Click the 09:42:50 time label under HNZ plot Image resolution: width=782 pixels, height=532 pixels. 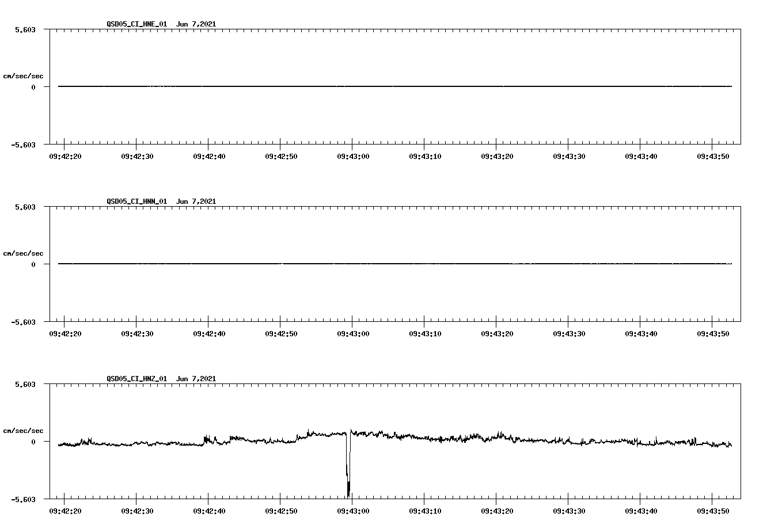coord(281,511)
